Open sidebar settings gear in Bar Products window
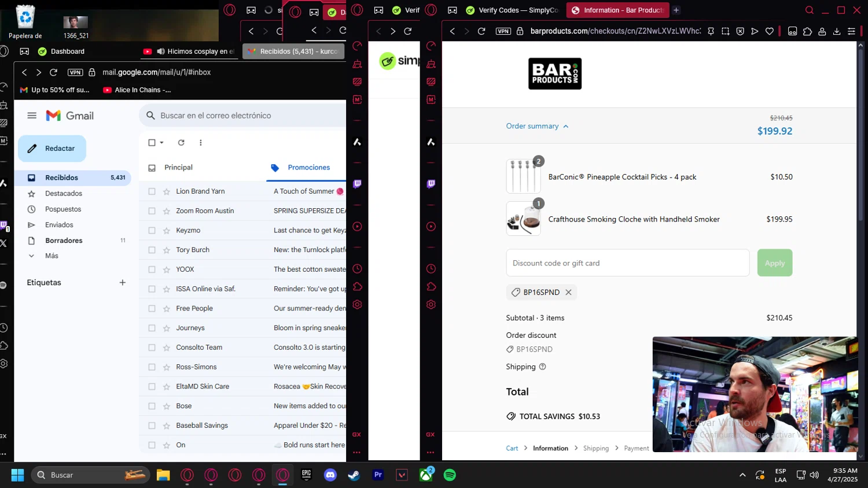Viewport: 868px width, 488px height. point(431,305)
